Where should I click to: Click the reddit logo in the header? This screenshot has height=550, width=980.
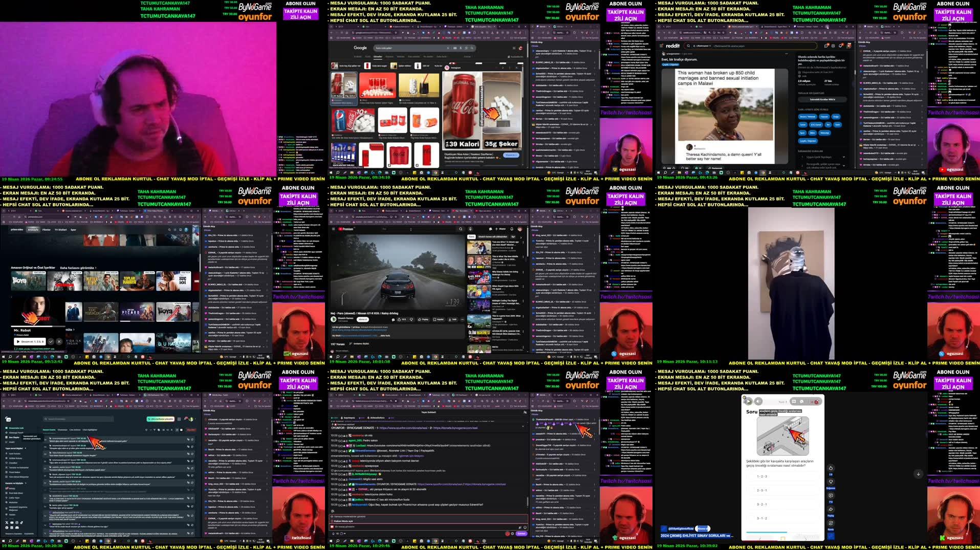point(672,46)
